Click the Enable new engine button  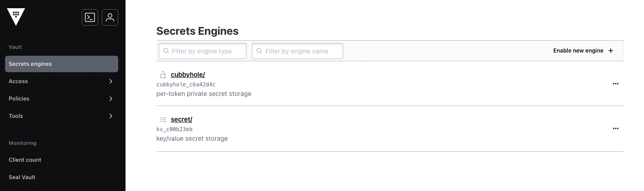[578, 51]
